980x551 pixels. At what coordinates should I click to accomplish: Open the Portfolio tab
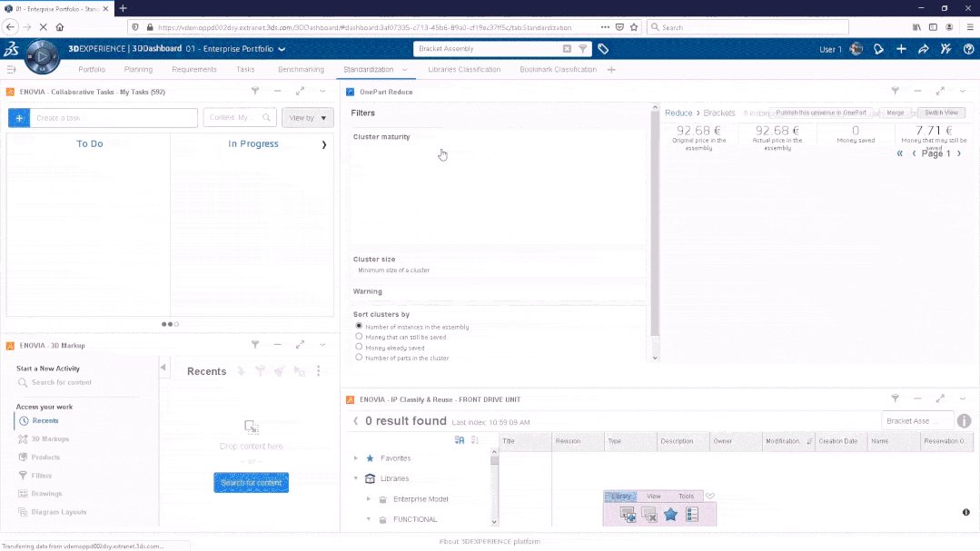coord(92,69)
